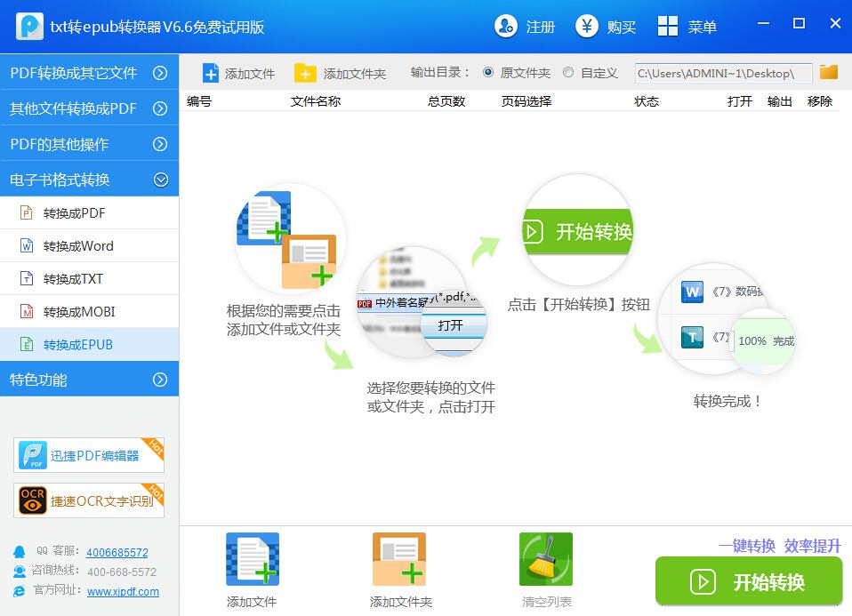Click the 页码选择 column header
Viewport: 852px width, 616px height.
[526, 101]
